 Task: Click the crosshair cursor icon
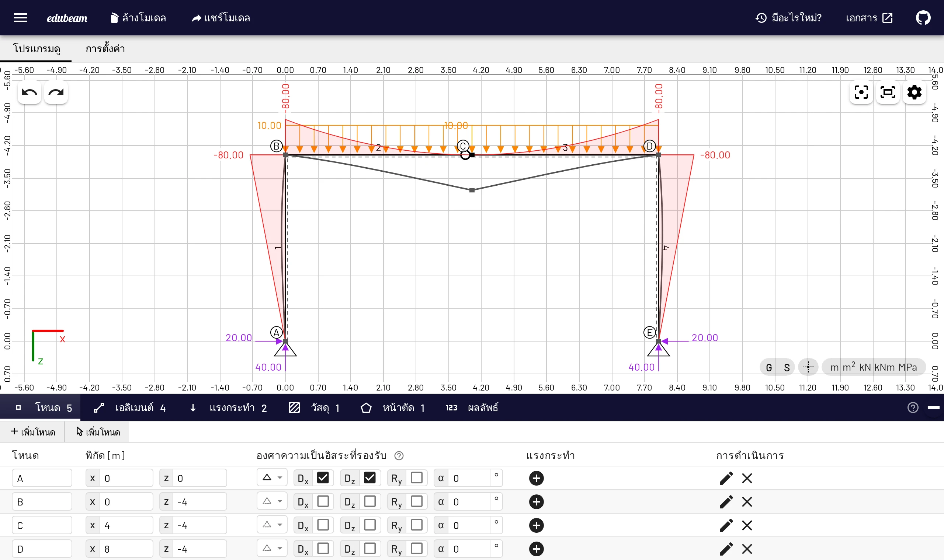808,367
